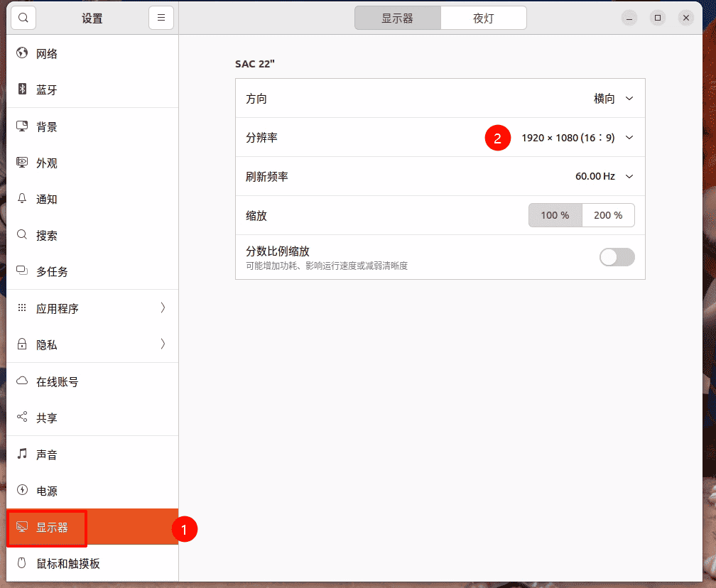Click the cloud icon beside 在线账号
This screenshot has width=716, height=588.
(22, 381)
